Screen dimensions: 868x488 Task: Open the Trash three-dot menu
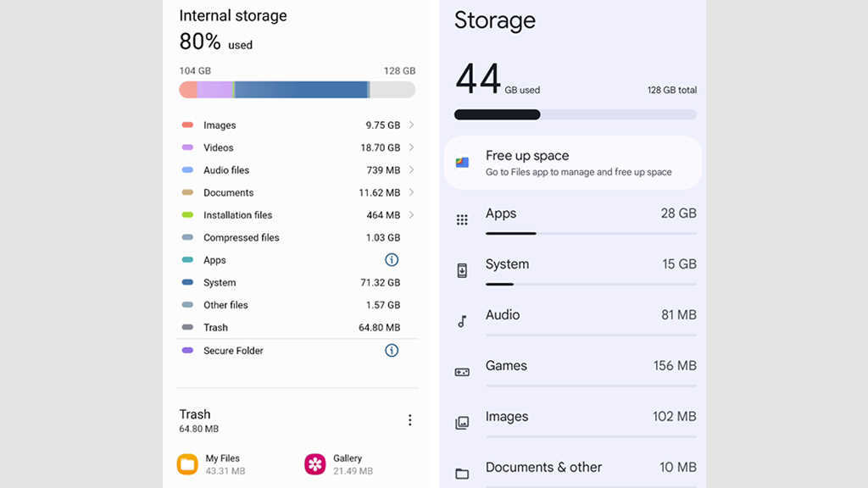coord(410,419)
